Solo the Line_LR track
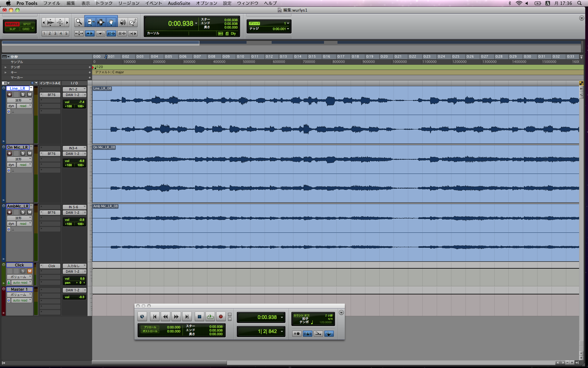 click(x=23, y=94)
